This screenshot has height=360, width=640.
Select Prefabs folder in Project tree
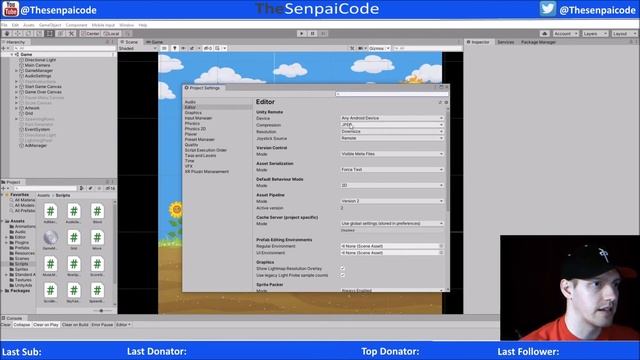click(x=22, y=248)
